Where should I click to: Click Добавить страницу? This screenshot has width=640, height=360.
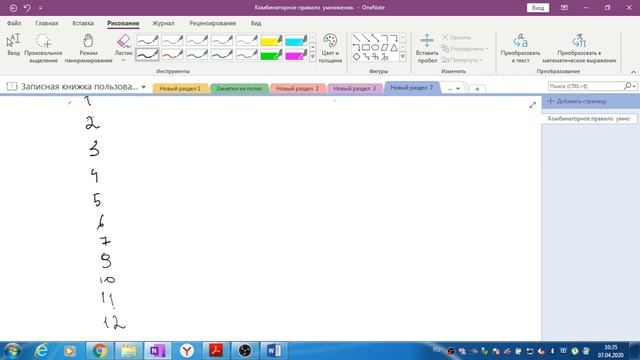(577, 101)
